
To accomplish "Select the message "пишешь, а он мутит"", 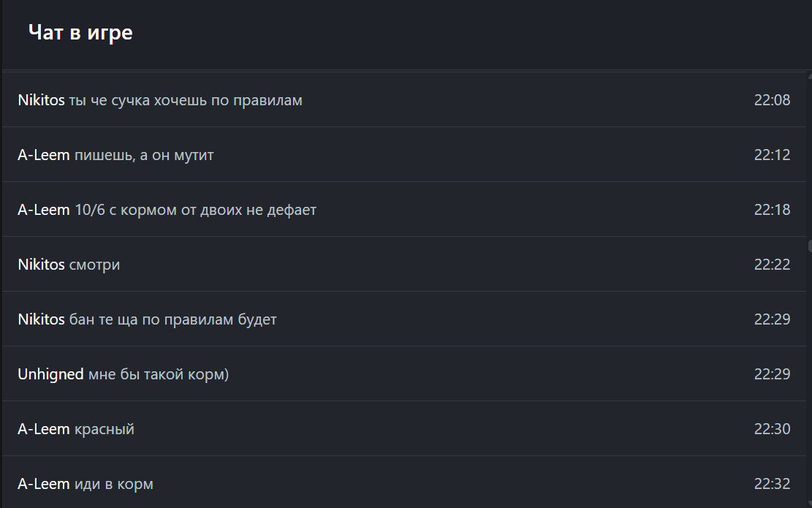I will 144,155.
